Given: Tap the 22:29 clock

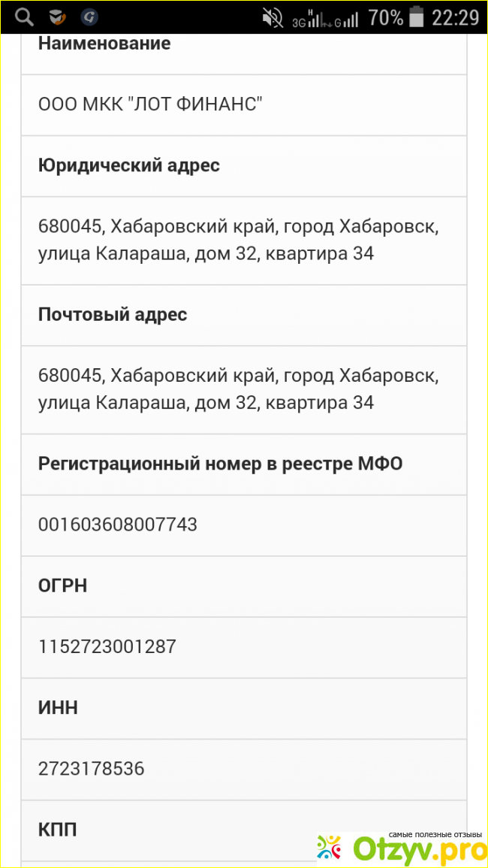Looking at the screenshot, I should pos(455,17).
